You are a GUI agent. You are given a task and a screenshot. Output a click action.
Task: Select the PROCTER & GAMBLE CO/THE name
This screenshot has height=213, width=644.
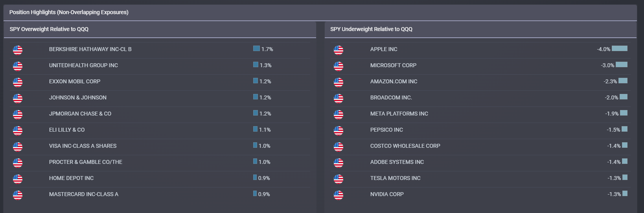click(86, 162)
